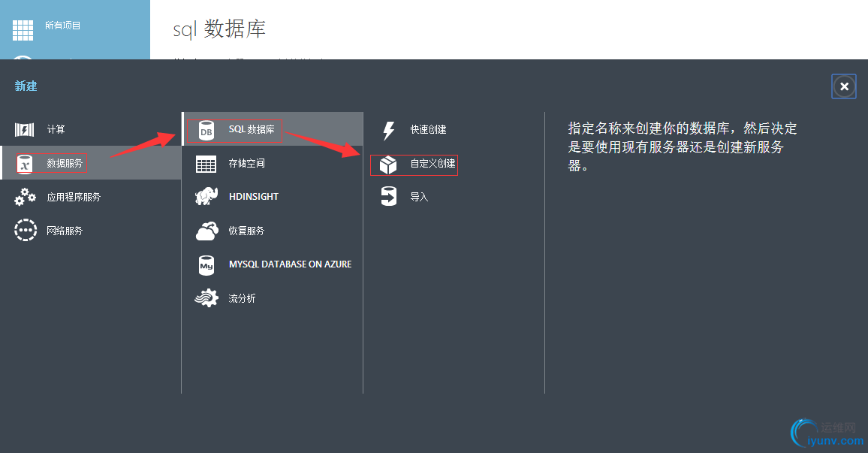Open the 网络服务 category
This screenshot has height=453, width=868.
[x=65, y=231]
